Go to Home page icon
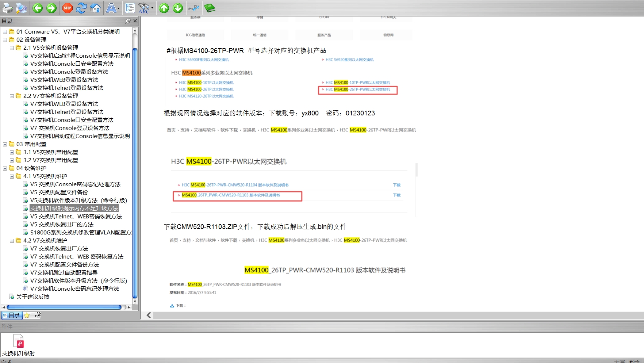Image resolution: width=644 pixels, height=363 pixels. pos(95,8)
